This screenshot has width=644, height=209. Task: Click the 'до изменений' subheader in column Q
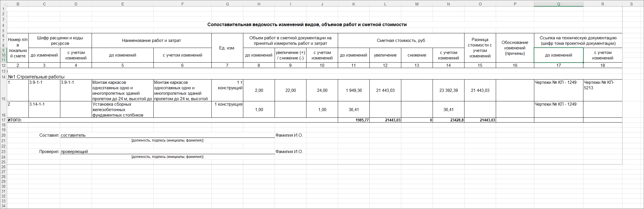coord(559,55)
